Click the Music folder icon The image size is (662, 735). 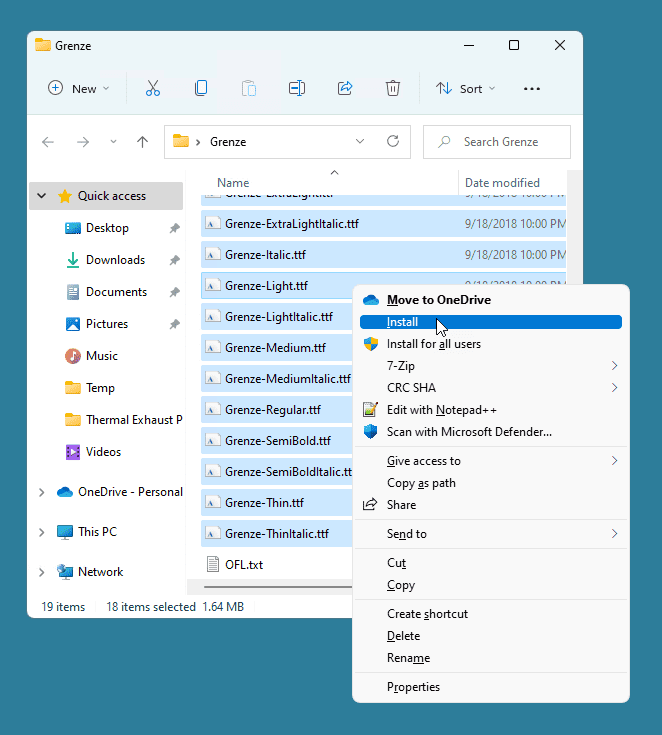pyautogui.click(x=73, y=356)
